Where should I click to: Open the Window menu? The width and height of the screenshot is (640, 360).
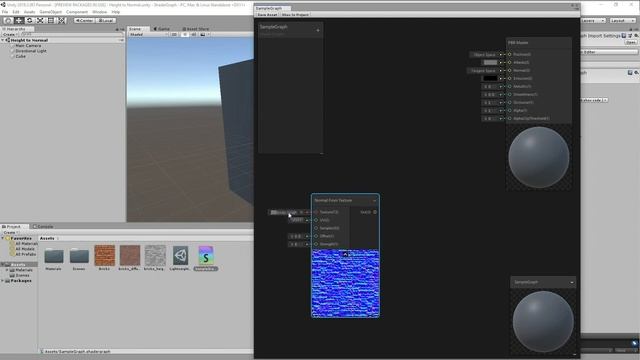(100, 12)
